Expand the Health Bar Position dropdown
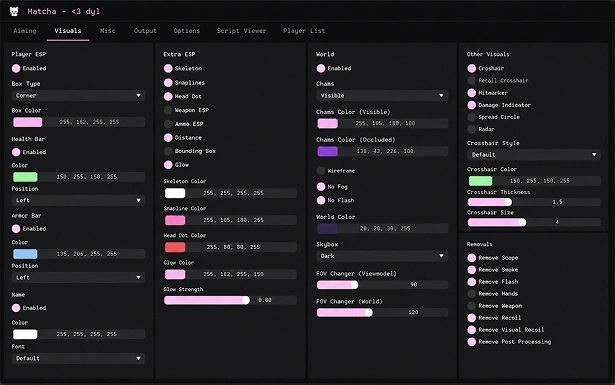The width and height of the screenshot is (615, 385). coord(78,200)
